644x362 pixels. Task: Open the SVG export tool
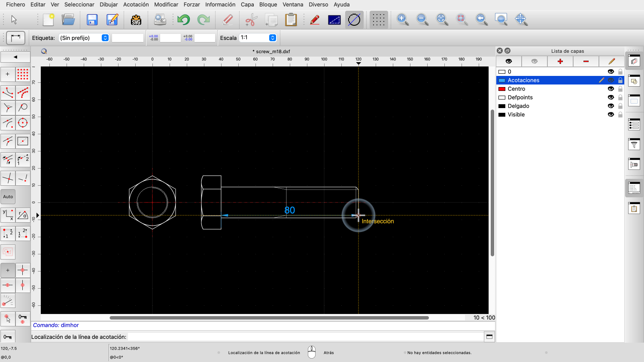click(136, 19)
